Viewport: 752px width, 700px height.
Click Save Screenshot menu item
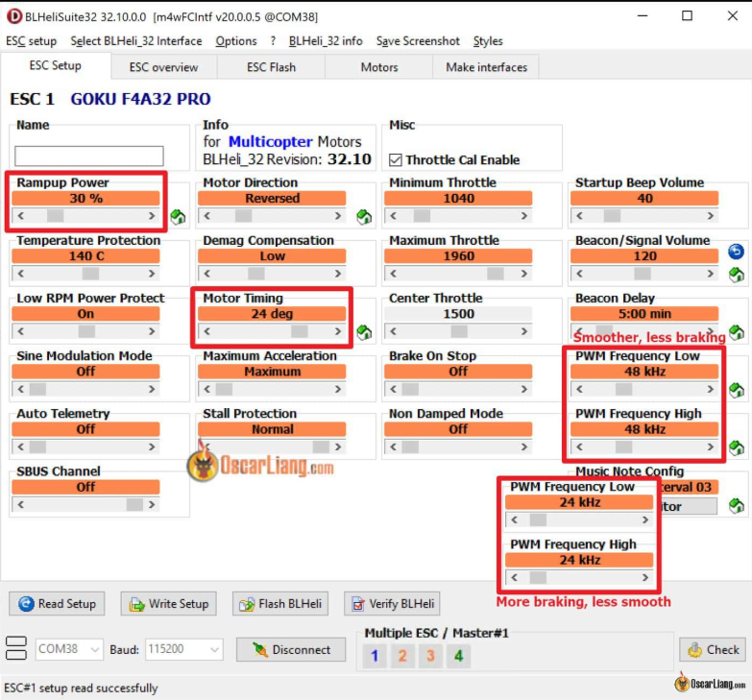coord(418,41)
